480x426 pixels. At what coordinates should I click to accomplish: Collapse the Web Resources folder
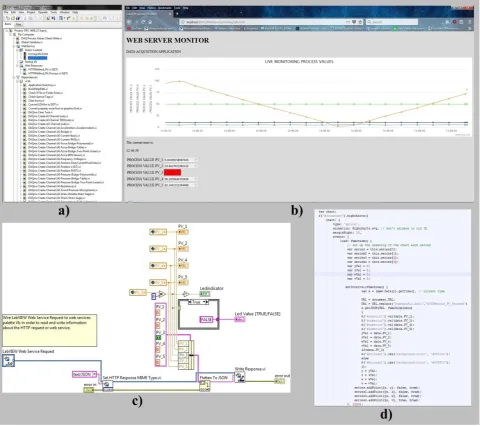[x=17, y=66]
